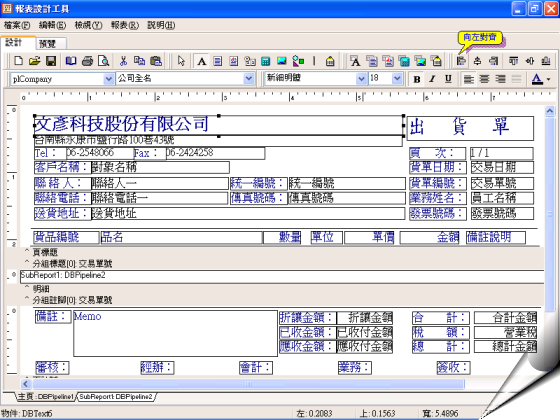Click the align top edges icon
The width and height of the screenshot is (560, 420).
click(513, 61)
